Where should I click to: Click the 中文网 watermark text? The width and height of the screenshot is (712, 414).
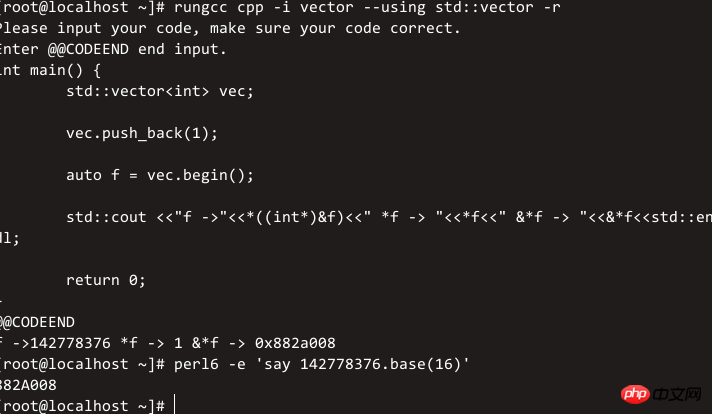click(677, 394)
